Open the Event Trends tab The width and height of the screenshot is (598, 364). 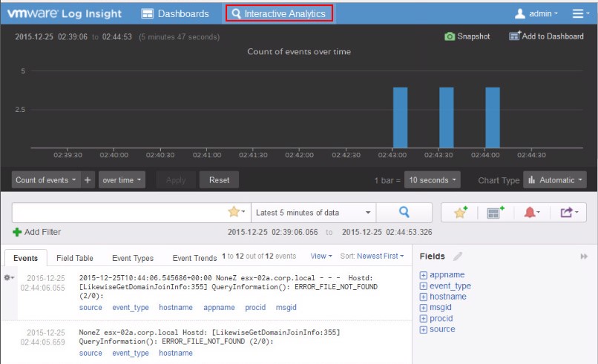pos(194,258)
